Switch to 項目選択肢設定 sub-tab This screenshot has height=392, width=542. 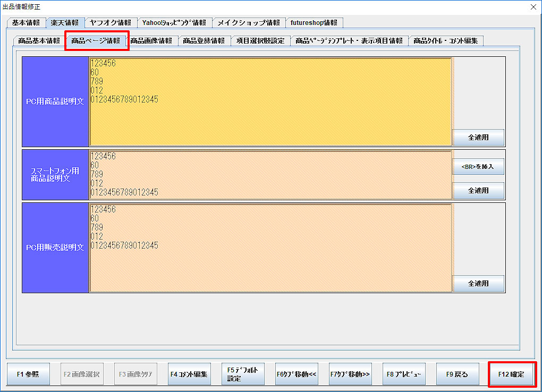[260, 41]
